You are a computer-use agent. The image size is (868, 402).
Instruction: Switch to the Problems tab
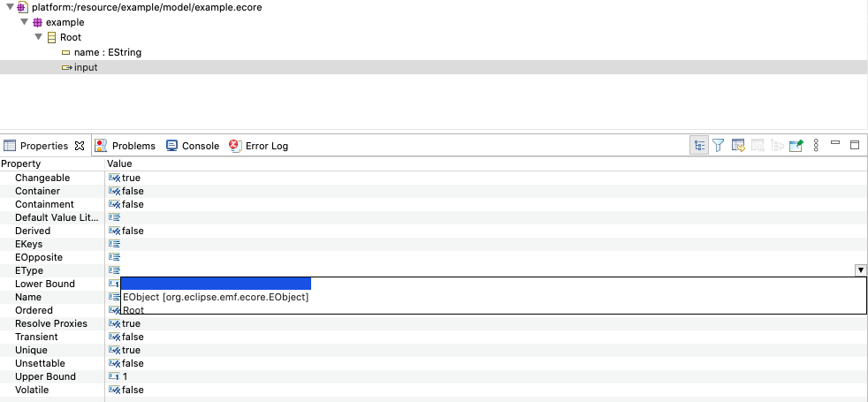pyautogui.click(x=126, y=146)
